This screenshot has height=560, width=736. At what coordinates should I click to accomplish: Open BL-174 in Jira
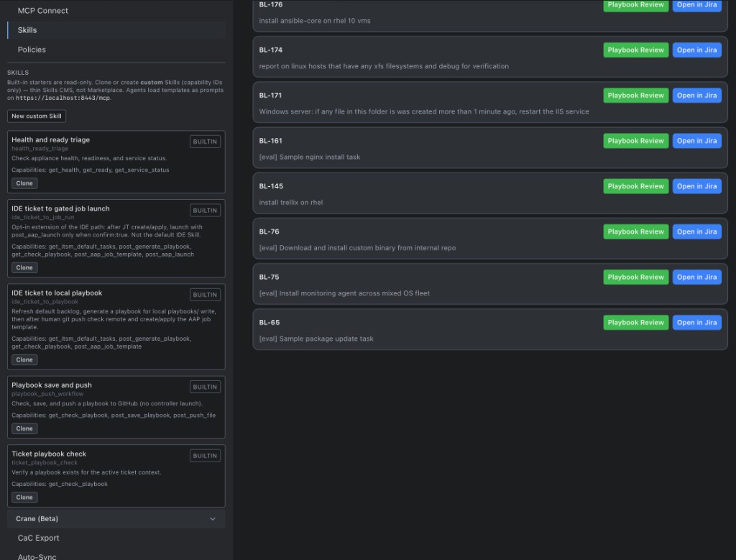pos(697,50)
